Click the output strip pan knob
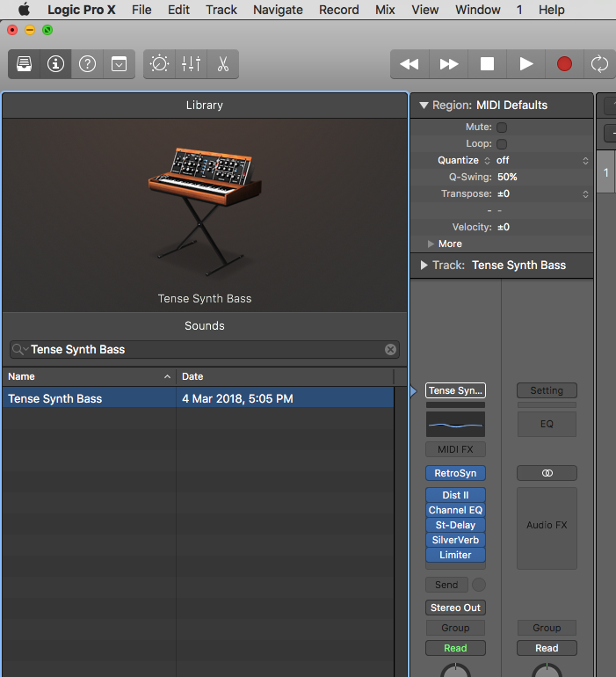Screen dimensions: 616x677 (547, 671)
